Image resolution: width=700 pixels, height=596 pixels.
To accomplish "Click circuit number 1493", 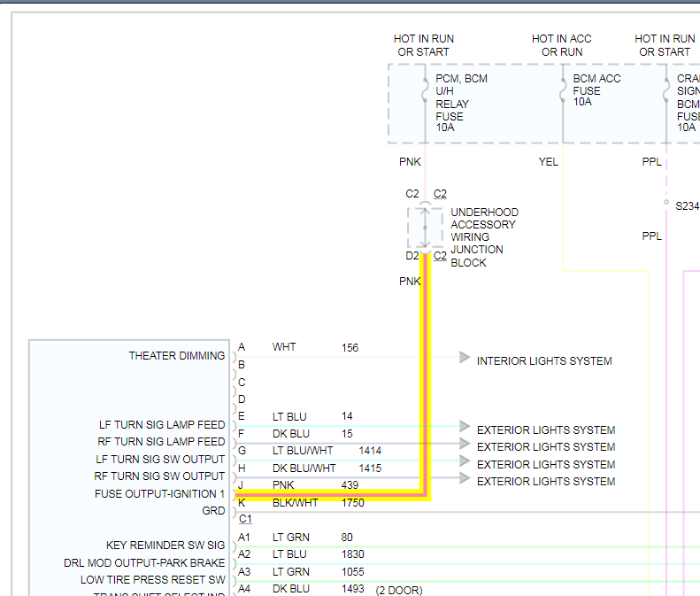I will coord(353,588).
